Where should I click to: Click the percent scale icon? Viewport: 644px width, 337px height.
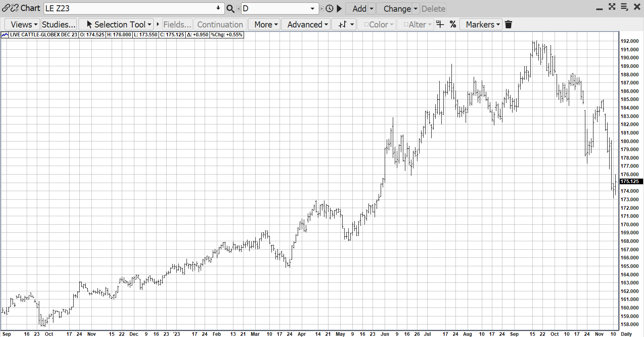click(x=453, y=24)
